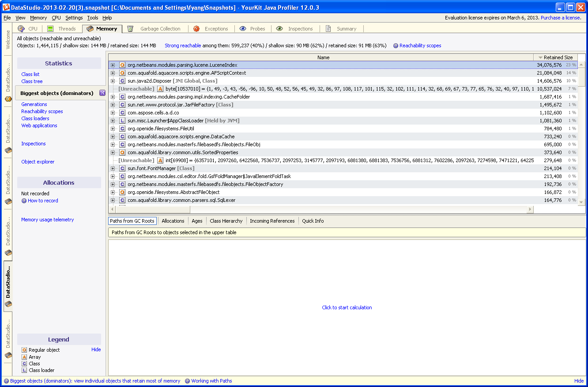
Task: Open the File menu
Action: [x=7, y=18]
